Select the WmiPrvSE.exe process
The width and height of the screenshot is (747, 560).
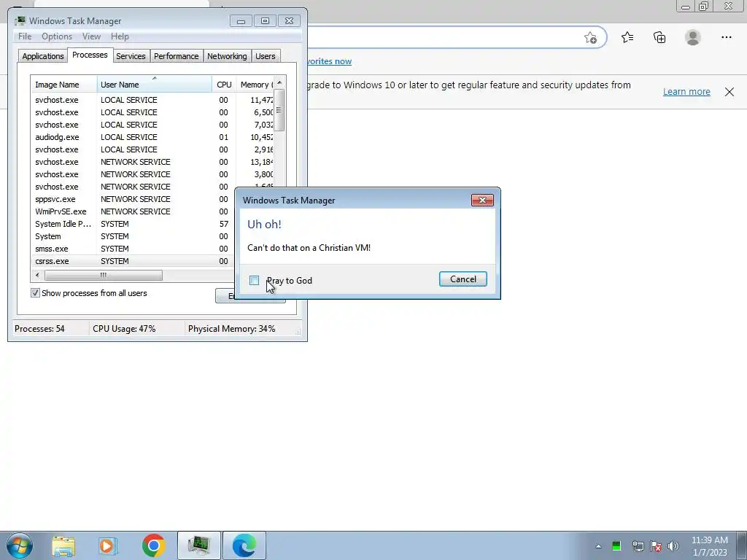pos(133,211)
